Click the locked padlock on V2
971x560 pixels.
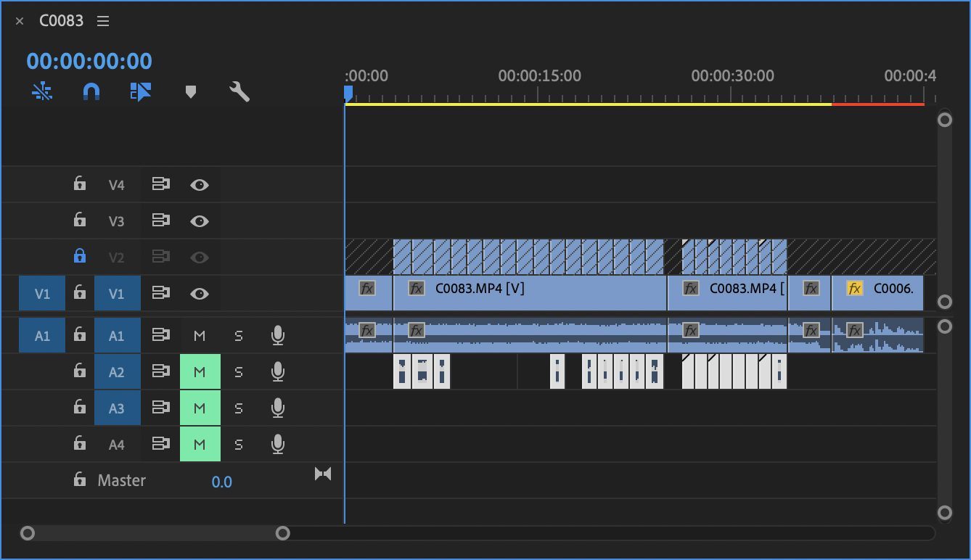(x=80, y=257)
